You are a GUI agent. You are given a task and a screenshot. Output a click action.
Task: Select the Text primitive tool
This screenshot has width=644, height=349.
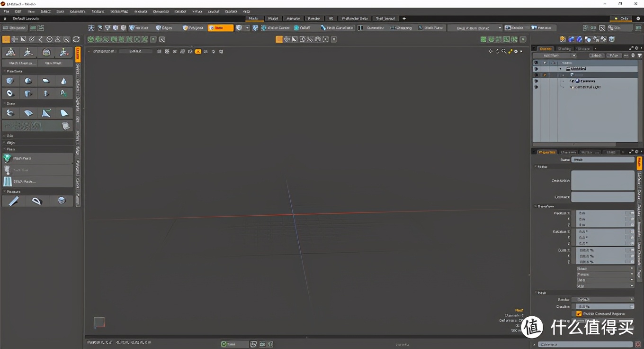(x=63, y=93)
